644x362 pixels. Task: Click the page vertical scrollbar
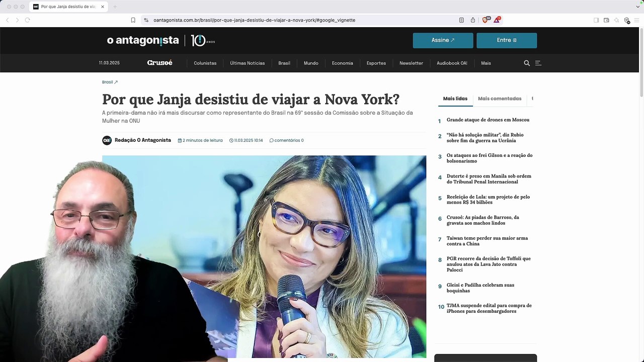click(641, 63)
